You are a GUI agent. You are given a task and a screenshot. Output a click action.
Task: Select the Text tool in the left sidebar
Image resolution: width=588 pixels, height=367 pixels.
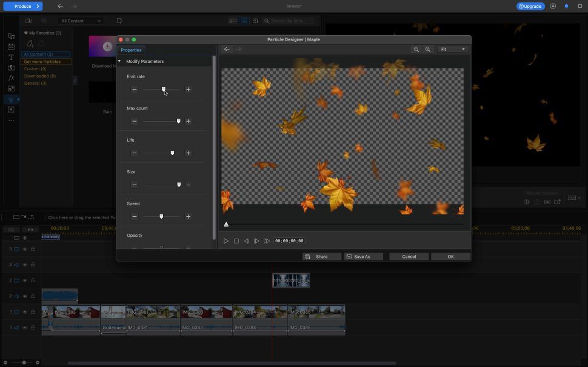point(10,57)
